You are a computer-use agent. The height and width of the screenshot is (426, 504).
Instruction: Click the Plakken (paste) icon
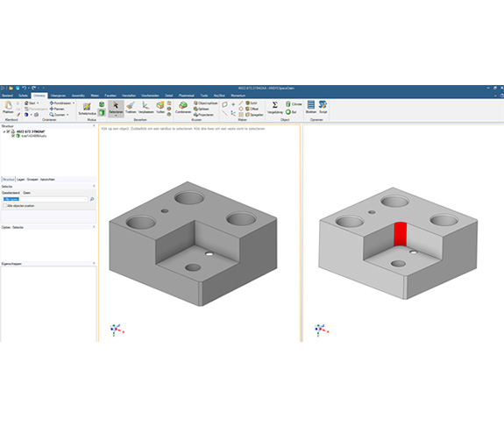(8, 108)
